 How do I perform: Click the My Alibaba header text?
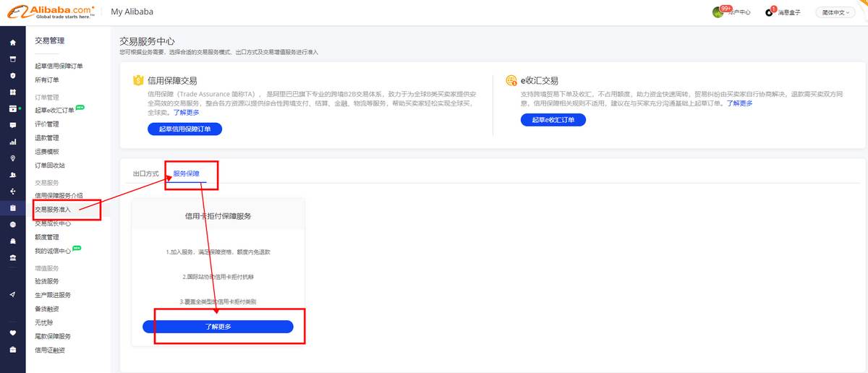point(132,12)
